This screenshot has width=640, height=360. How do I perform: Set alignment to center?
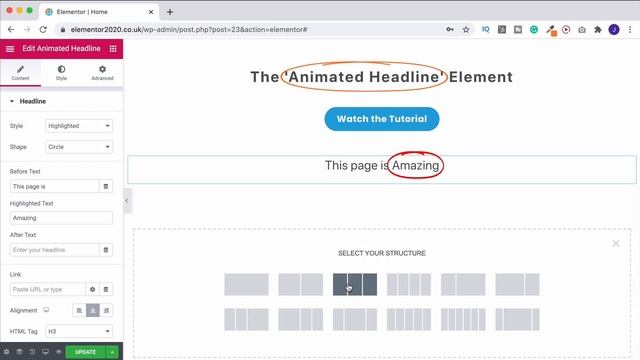(93, 311)
